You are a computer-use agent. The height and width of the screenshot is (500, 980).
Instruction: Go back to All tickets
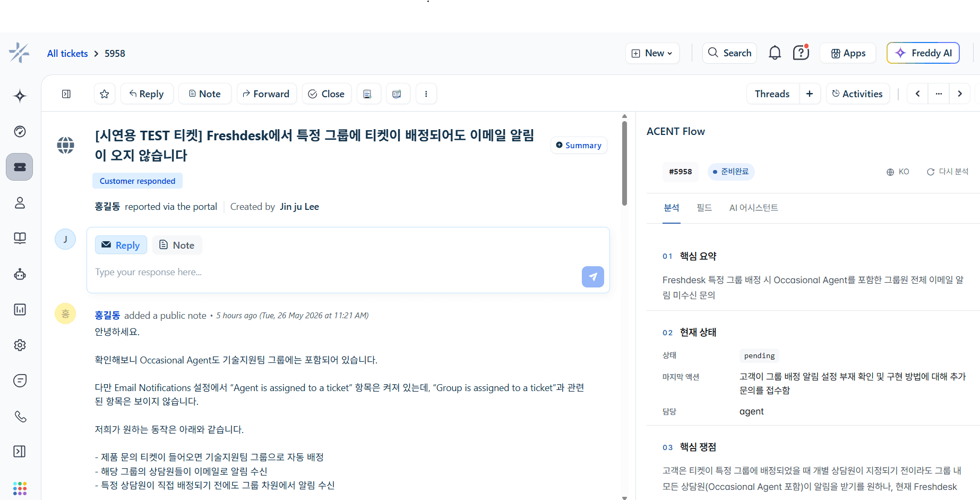point(67,54)
